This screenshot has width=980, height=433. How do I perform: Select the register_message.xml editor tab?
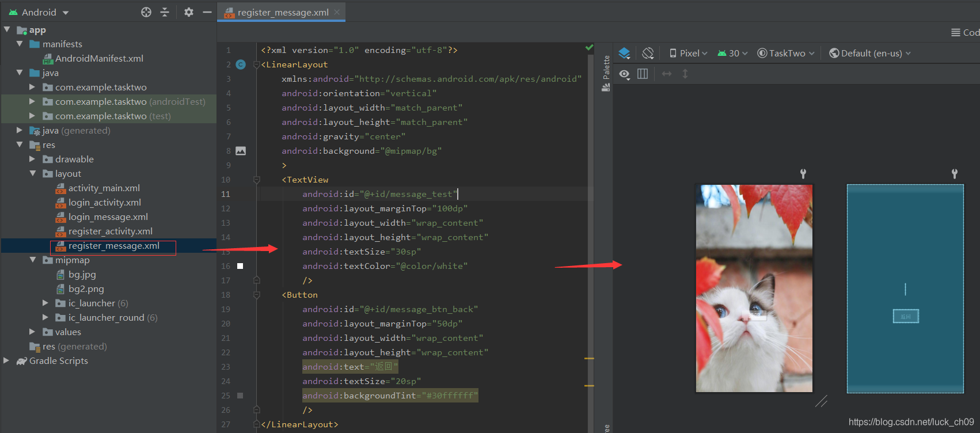tap(281, 12)
